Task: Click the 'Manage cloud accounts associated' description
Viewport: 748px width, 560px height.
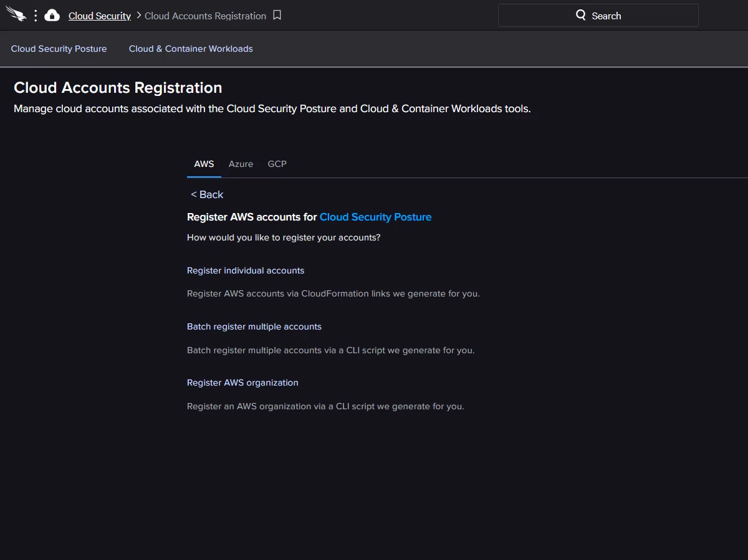Action: pyautogui.click(x=272, y=109)
